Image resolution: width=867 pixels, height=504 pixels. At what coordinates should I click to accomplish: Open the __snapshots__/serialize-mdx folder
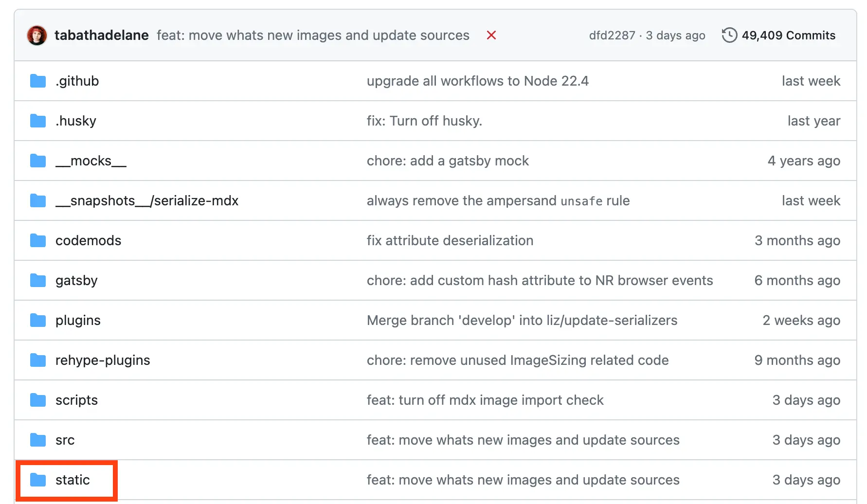pyautogui.click(x=147, y=201)
